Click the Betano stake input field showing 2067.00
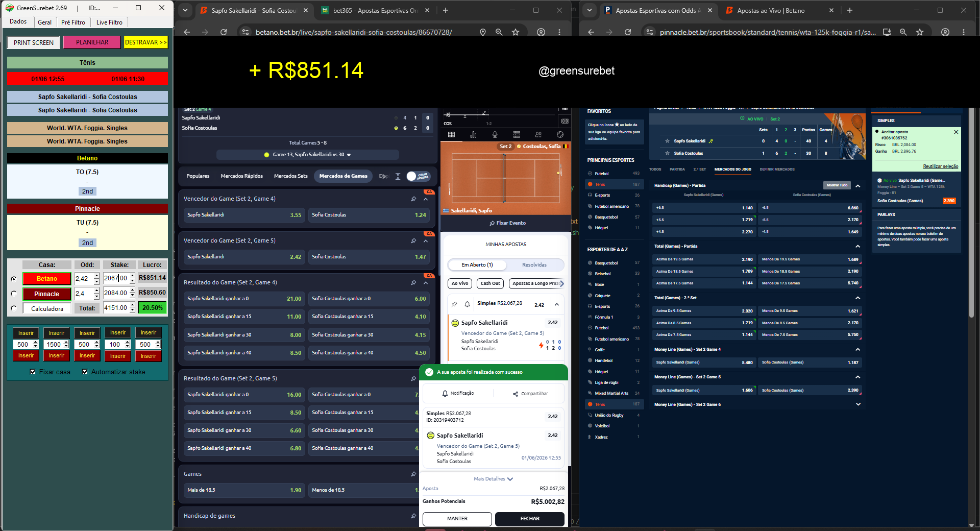 click(x=116, y=278)
